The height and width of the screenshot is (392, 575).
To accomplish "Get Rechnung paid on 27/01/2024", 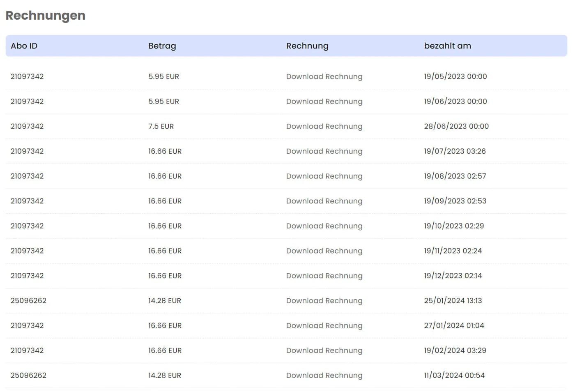I will (324, 325).
